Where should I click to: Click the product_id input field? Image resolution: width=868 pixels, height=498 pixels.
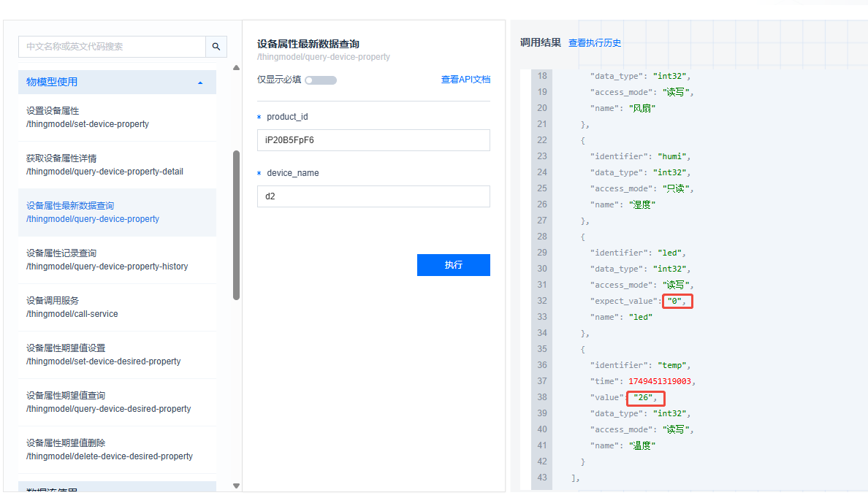coord(373,140)
